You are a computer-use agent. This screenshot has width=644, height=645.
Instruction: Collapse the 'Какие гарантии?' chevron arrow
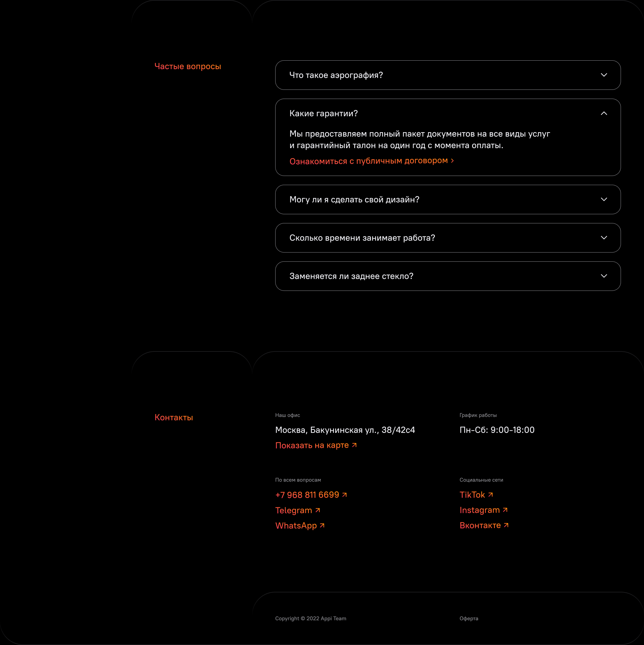click(x=604, y=113)
